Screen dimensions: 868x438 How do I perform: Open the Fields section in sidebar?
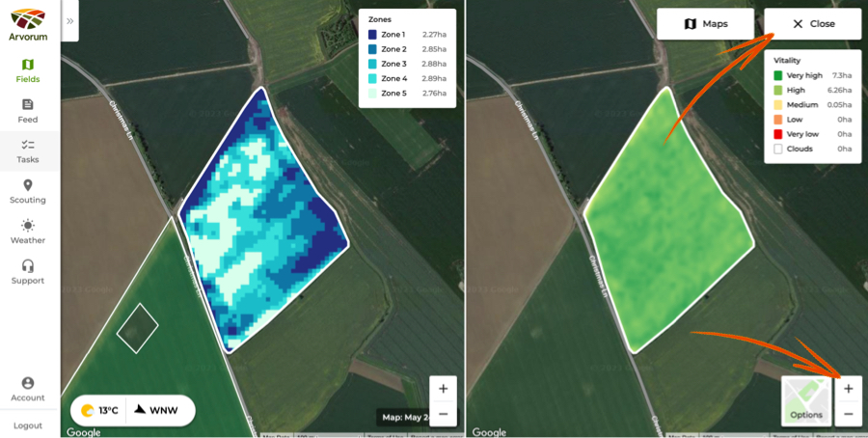28,65
